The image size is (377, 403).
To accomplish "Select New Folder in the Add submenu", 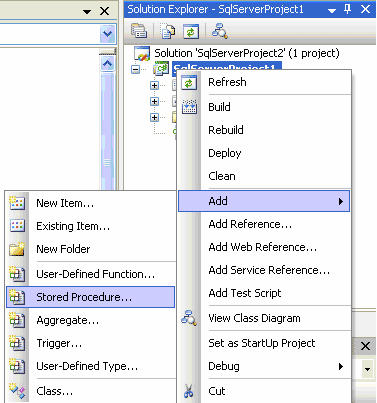I will [90, 249].
